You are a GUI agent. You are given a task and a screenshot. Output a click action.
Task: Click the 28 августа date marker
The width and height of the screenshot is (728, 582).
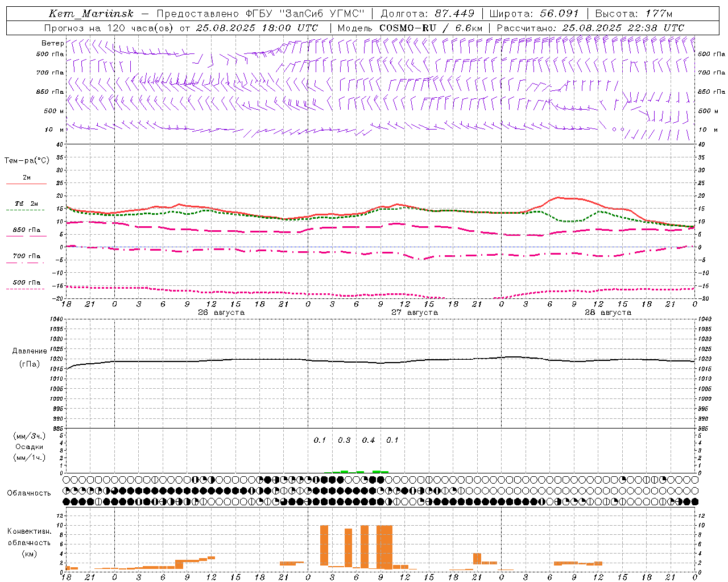coord(608,313)
